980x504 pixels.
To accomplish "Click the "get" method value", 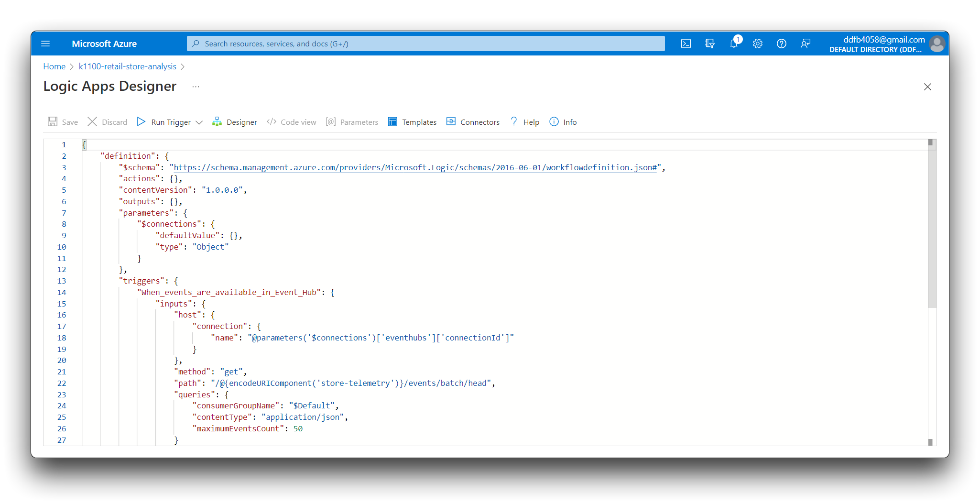I will point(231,372).
